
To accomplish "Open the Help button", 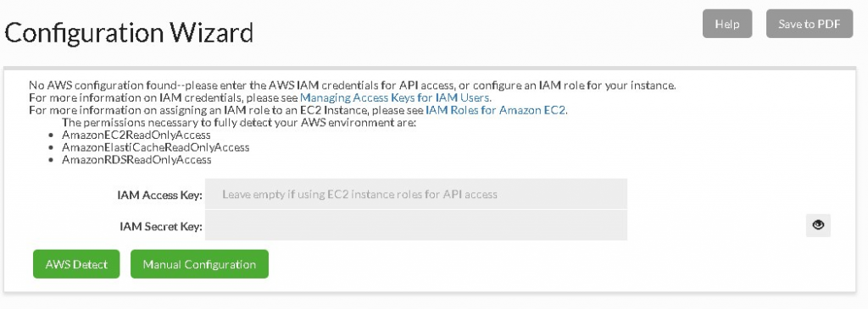I will pyautogui.click(x=726, y=24).
